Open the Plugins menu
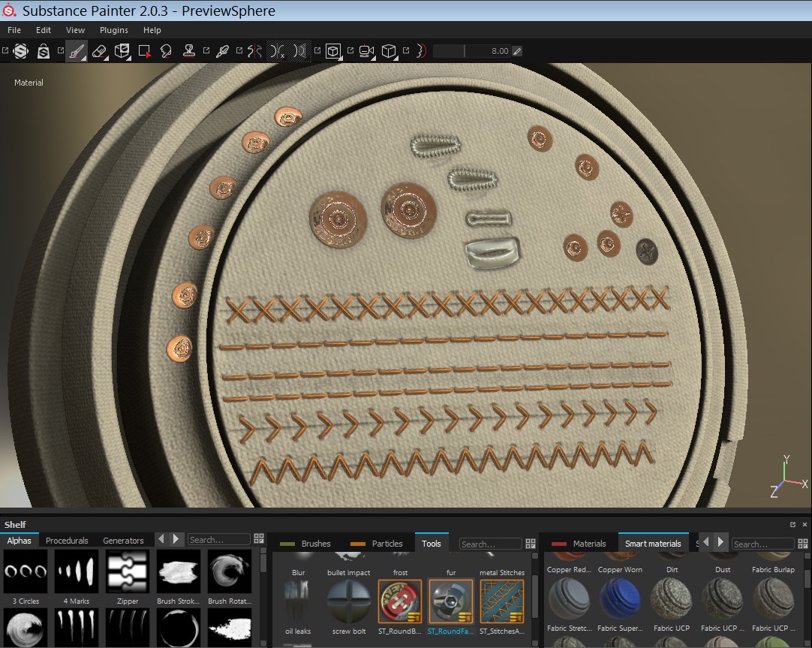 coord(113,30)
